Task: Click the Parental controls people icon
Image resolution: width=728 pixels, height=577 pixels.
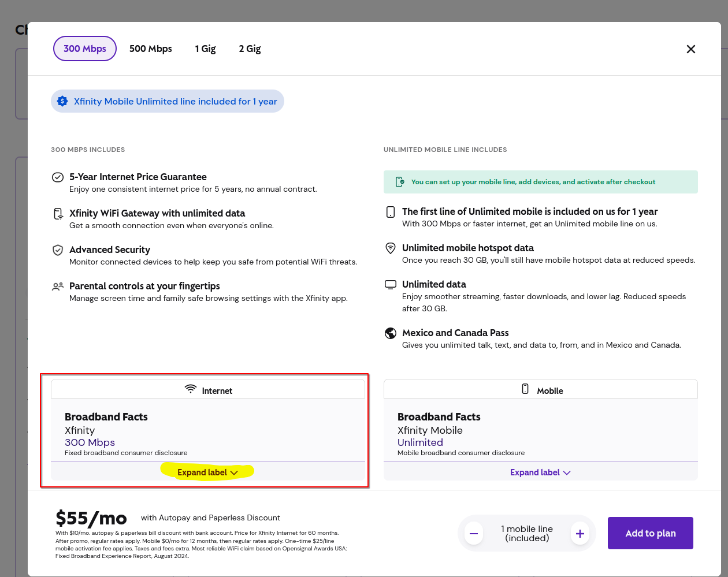Action: [x=58, y=286]
